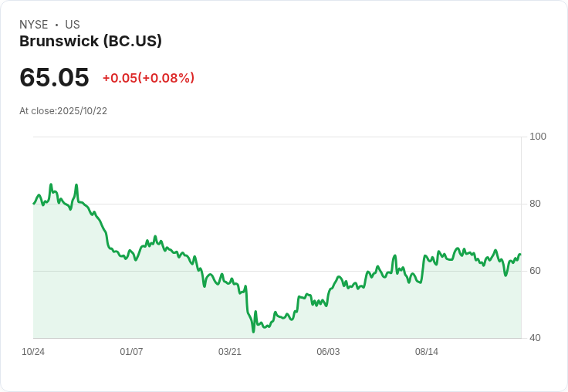Click the red +0.05(+0.08%) change value
The image size is (568, 392).
click(148, 78)
